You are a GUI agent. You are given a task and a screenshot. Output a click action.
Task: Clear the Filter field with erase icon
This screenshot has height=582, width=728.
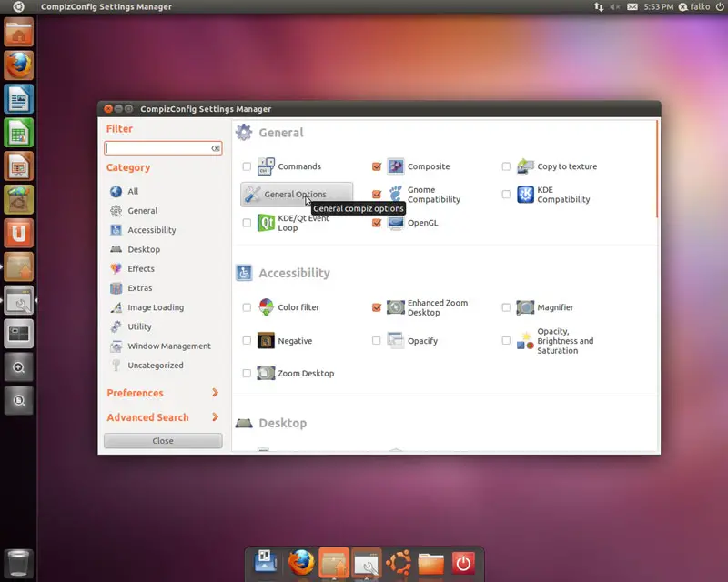(x=216, y=148)
